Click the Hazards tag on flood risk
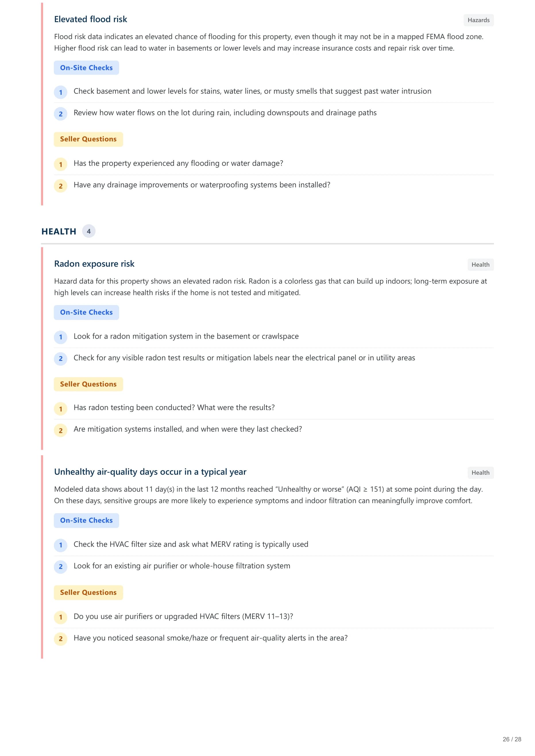Viewport: 535px width, 756px height. 478,20
